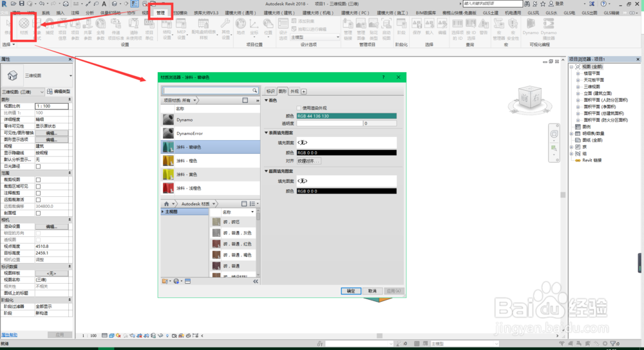Select DynamoError material in list
This screenshot has width=644, height=350.
211,133
